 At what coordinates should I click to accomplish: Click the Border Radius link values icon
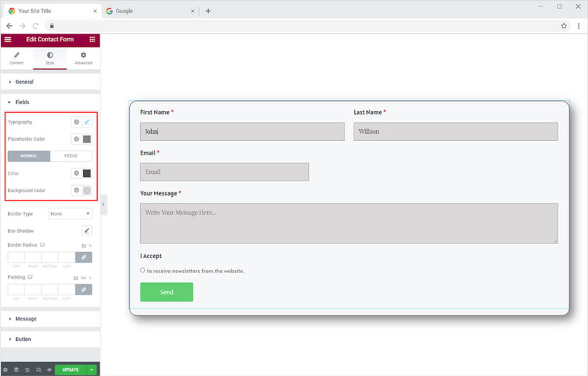(x=83, y=258)
